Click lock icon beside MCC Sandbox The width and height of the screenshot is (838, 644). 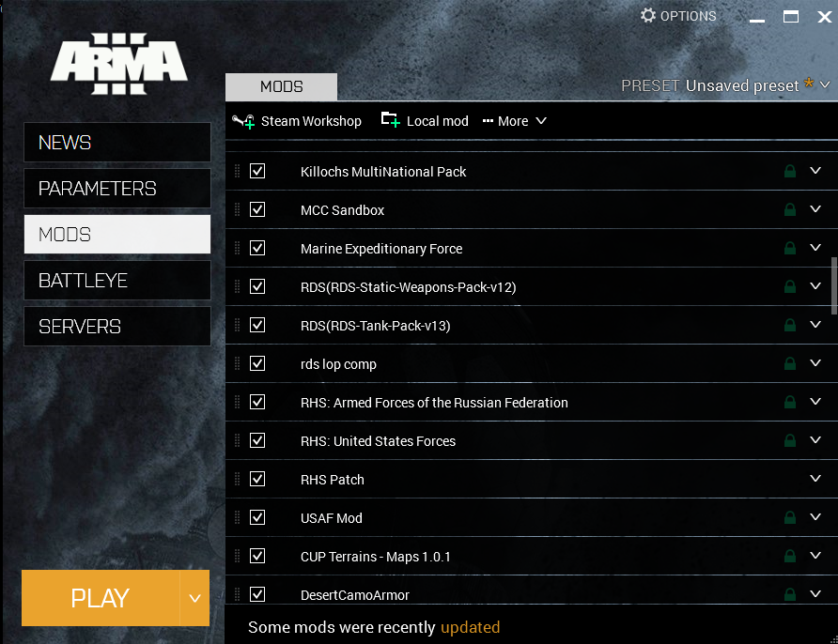(x=790, y=210)
